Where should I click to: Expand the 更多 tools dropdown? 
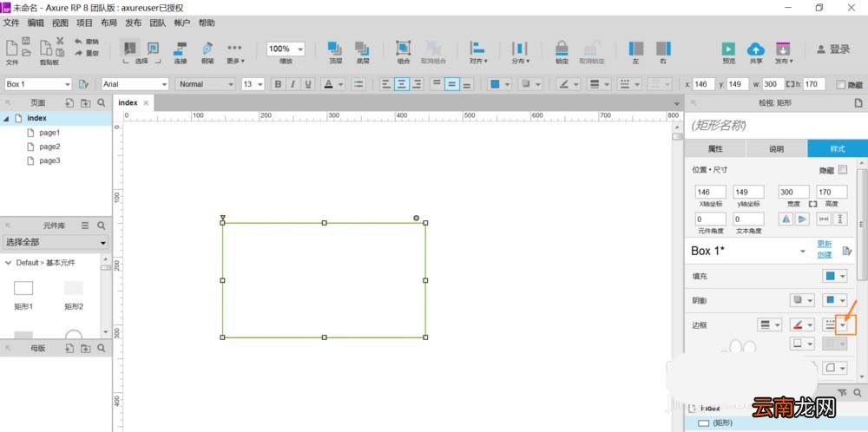pos(234,53)
